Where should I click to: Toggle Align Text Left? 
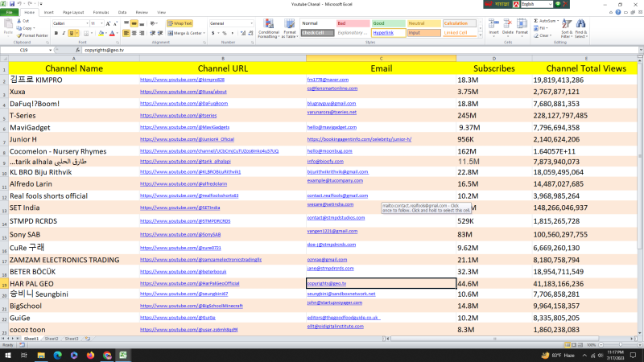[x=126, y=33]
